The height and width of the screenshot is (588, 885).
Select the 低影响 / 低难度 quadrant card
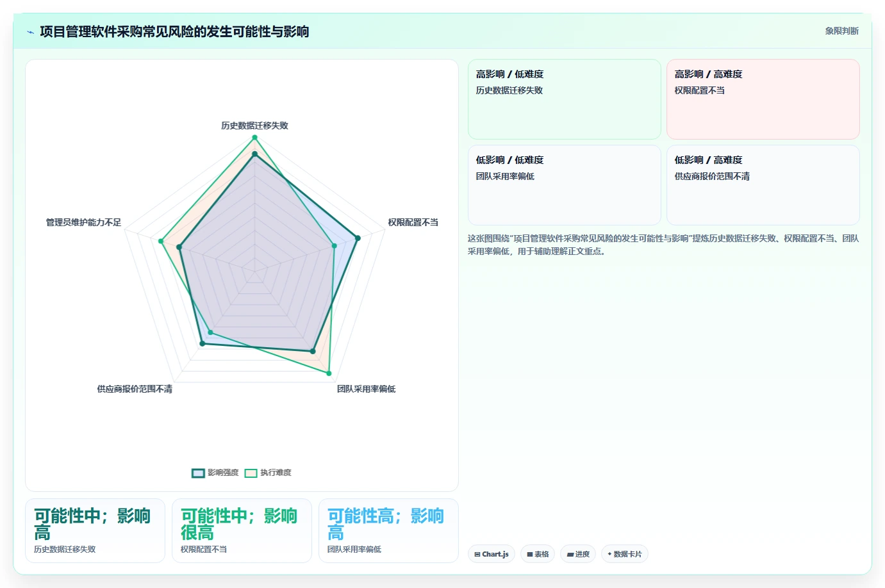click(x=564, y=185)
